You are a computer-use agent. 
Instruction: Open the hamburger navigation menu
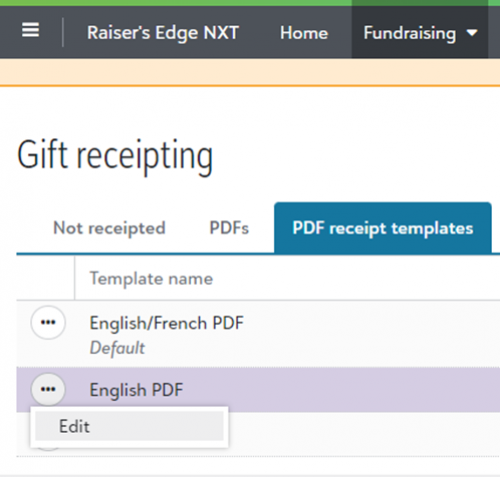tap(30, 31)
